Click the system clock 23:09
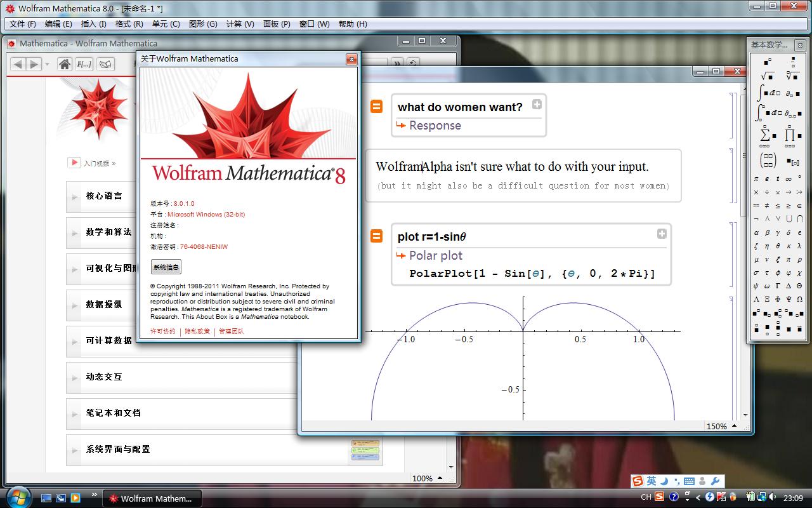 pyautogui.click(x=794, y=498)
